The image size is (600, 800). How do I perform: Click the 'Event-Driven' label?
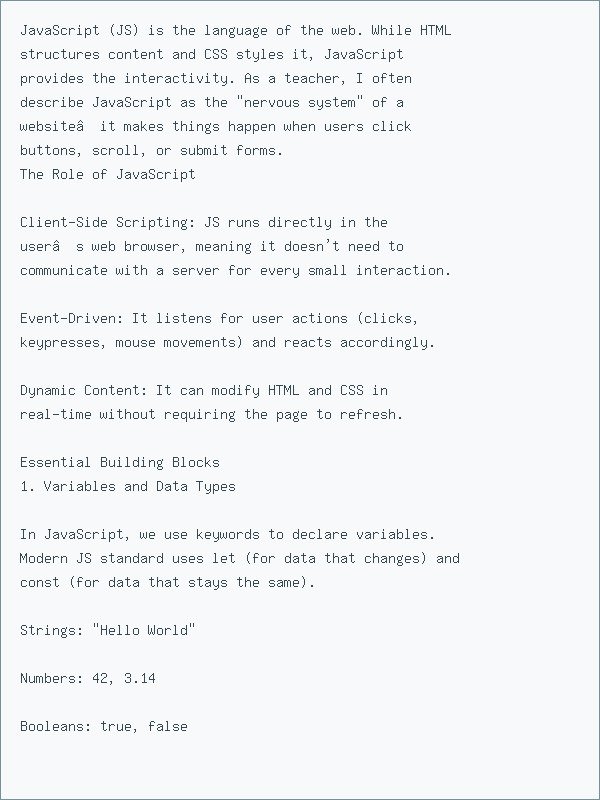click(68, 318)
